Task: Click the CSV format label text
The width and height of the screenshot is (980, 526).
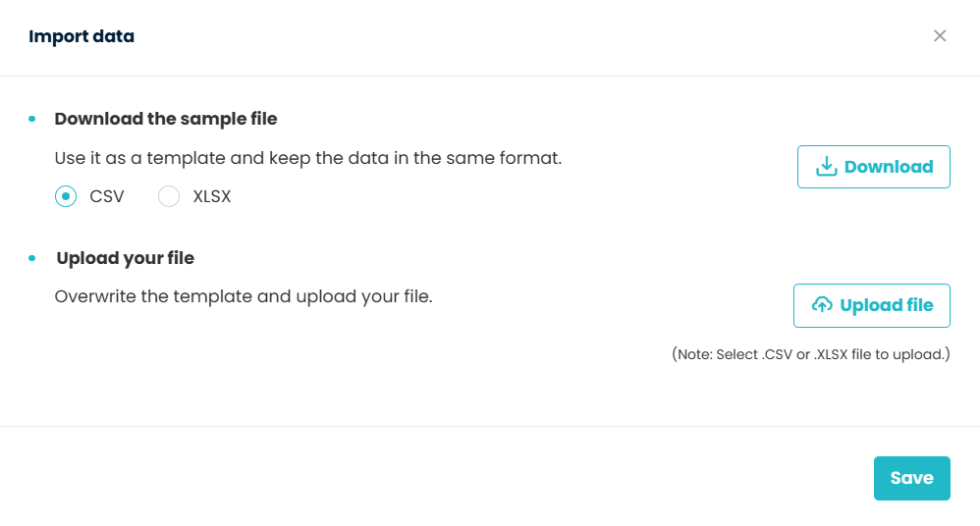Action: [x=107, y=196]
